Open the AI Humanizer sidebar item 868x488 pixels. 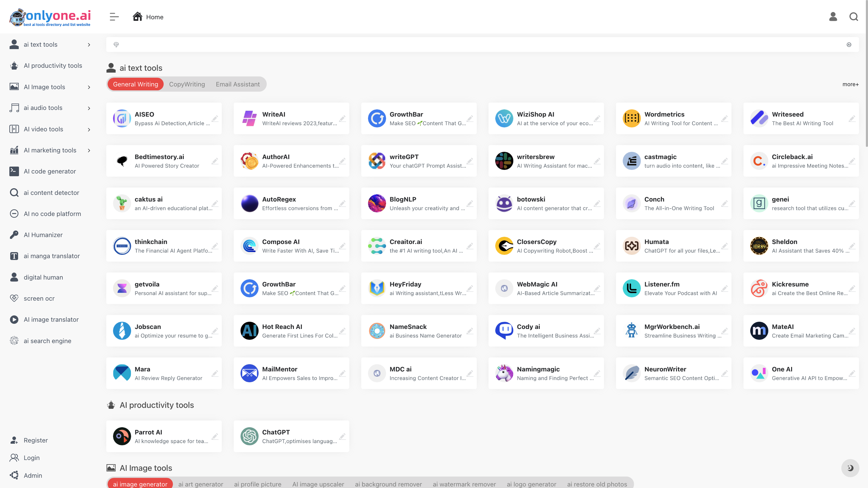[43, 235]
